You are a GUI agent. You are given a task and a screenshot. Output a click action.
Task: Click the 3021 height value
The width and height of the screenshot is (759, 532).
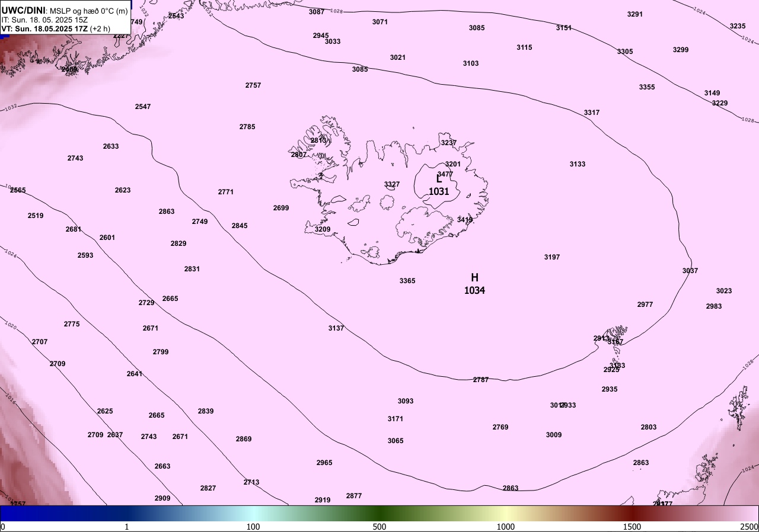pyautogui.click(x=398, y=57)
